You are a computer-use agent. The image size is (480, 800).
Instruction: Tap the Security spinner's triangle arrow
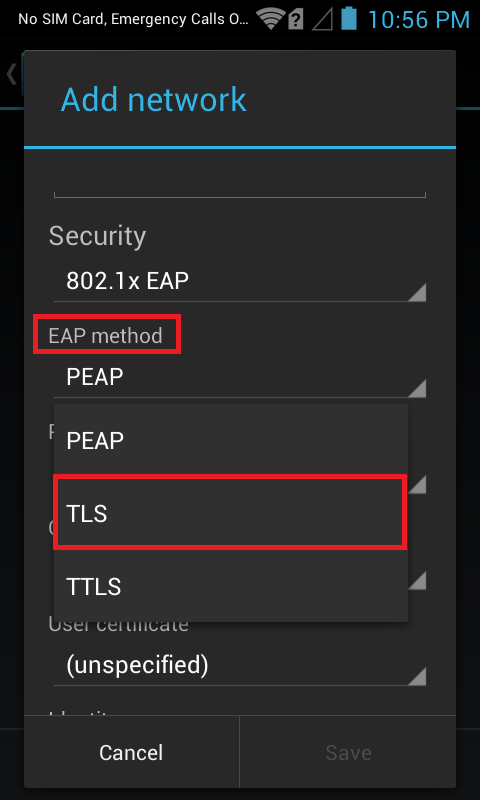pos(417,293)
